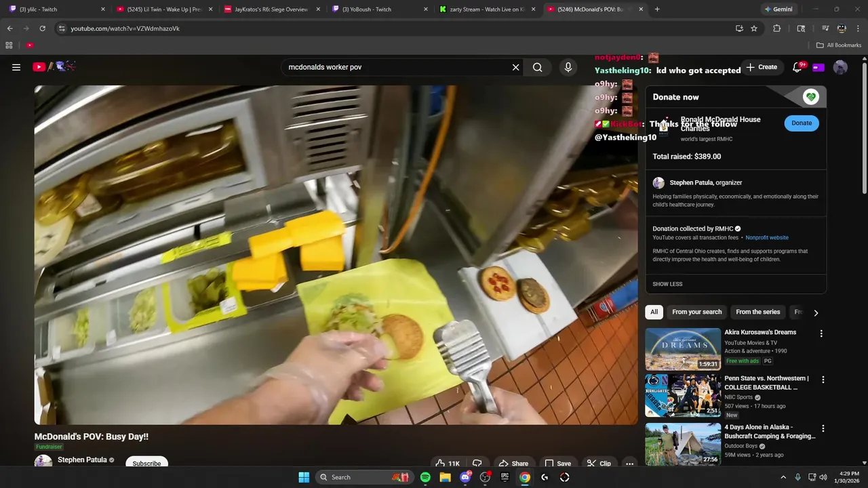The height and width of the screenshot is (488, 868).
Task: Open options menu for 4 Days Alone in Alaska
Action: pyautogui.click(x=823, y=428)
